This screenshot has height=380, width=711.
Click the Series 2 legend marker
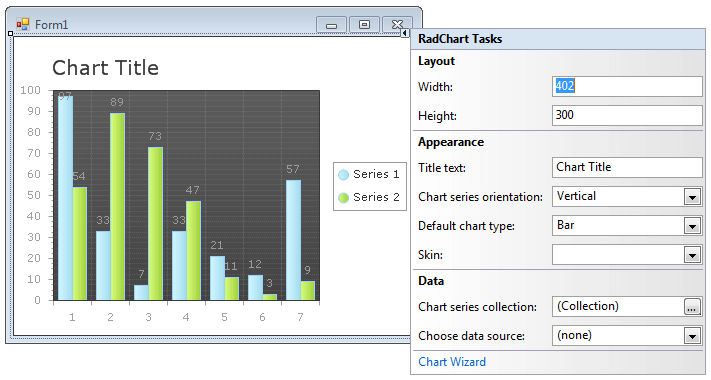point(344,197)
